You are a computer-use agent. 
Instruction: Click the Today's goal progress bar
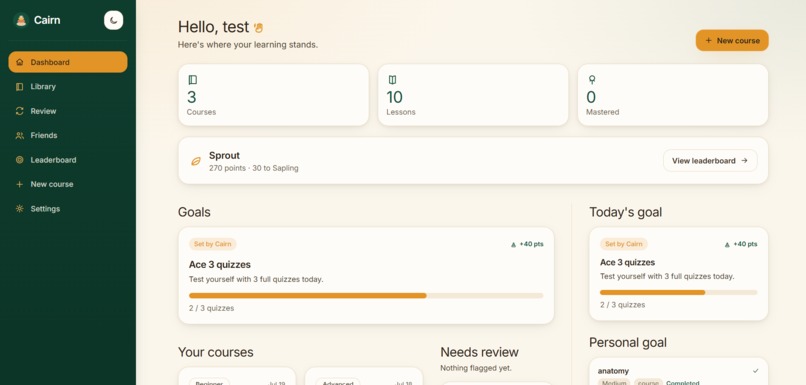(x=679, y=292)
